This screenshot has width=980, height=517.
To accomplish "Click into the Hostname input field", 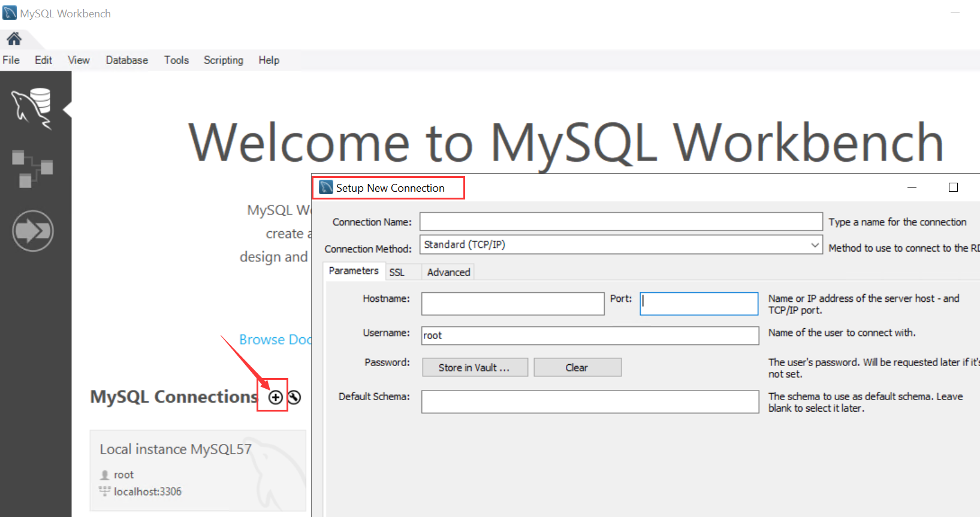I will point(512,304).
